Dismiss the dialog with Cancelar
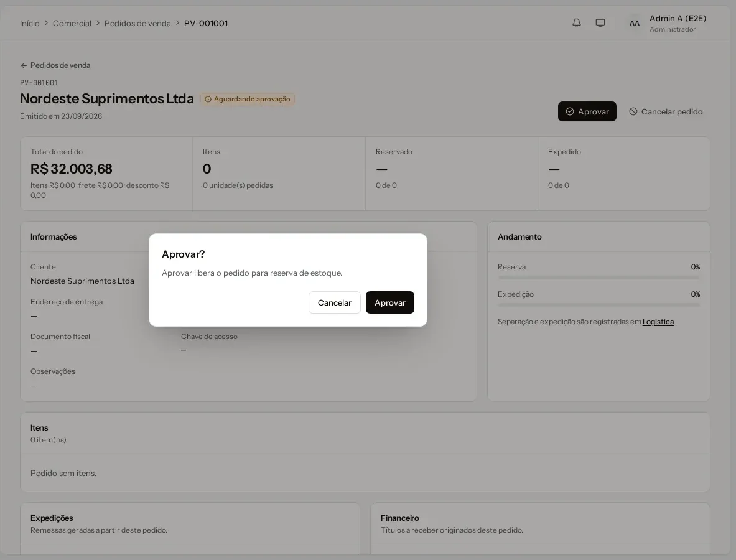This screenshot has height=560, width=736. pos(334,302)
